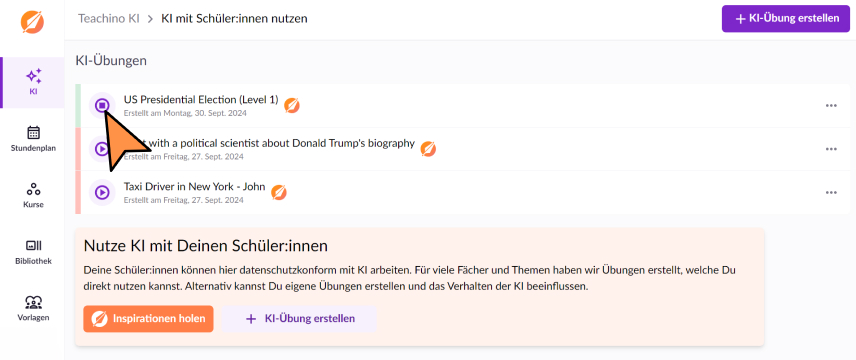Click Teachino badge beside Donald Trump's biography title
The image size is (856, 360).
429,149
